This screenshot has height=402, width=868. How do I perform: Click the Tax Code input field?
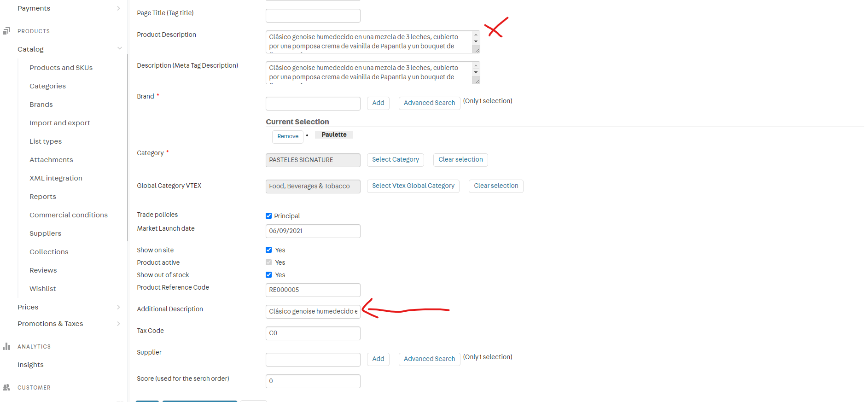pos(313,333)
